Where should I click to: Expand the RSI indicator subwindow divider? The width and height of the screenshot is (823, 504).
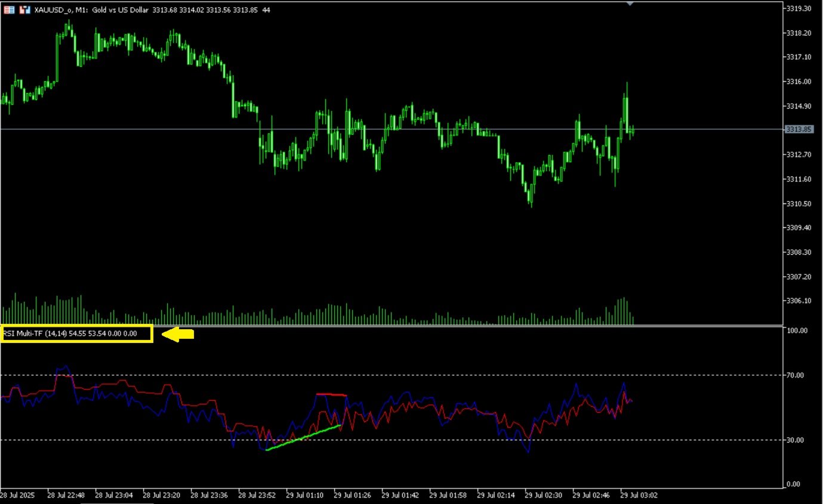tap(388, 325)
